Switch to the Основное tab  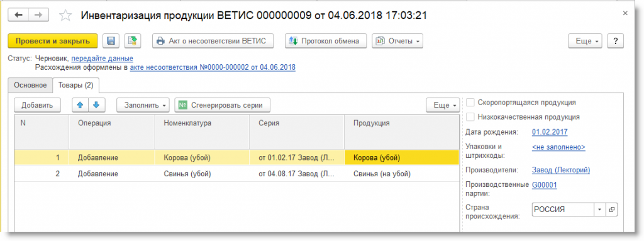30,85
